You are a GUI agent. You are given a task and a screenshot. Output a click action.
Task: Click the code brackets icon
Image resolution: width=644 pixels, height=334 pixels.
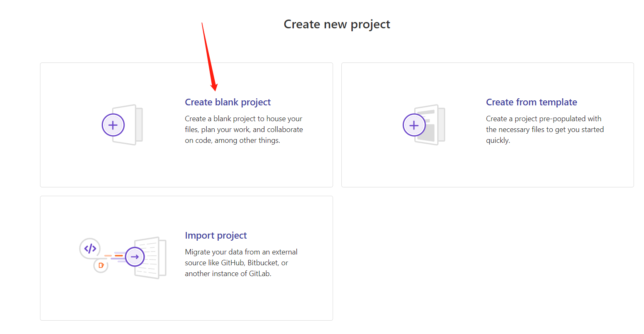[90, 249]
